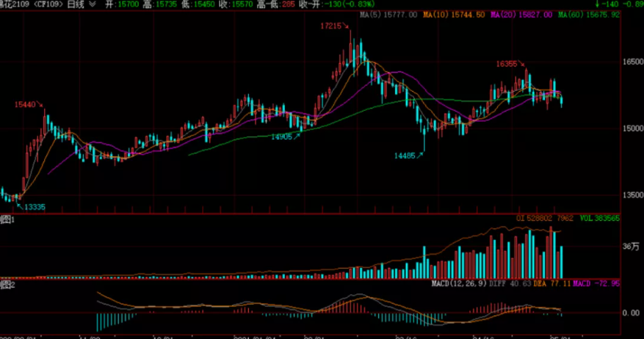Click the 13335 low price marker
The image size is (644, 339).
click(35, 207)
